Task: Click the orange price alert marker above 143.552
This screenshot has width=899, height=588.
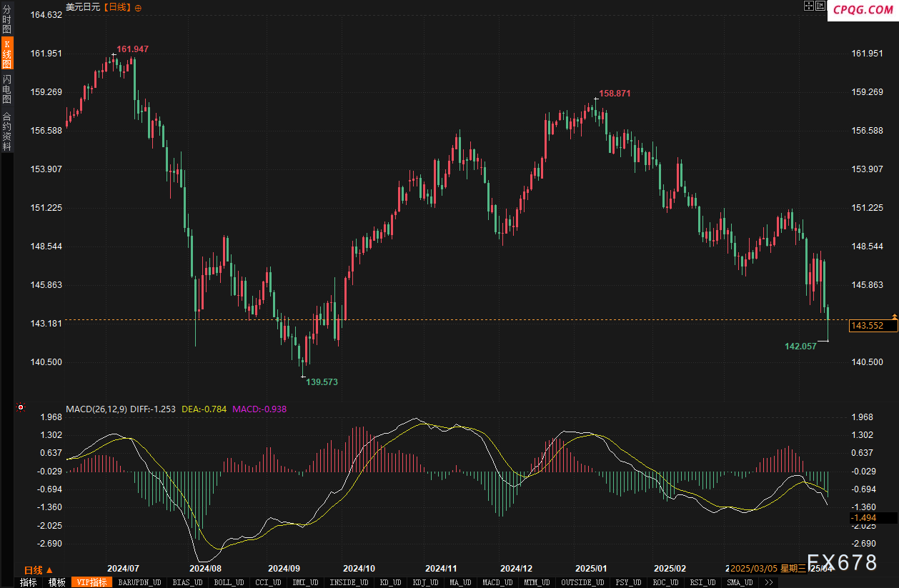Action: [895, 315]
